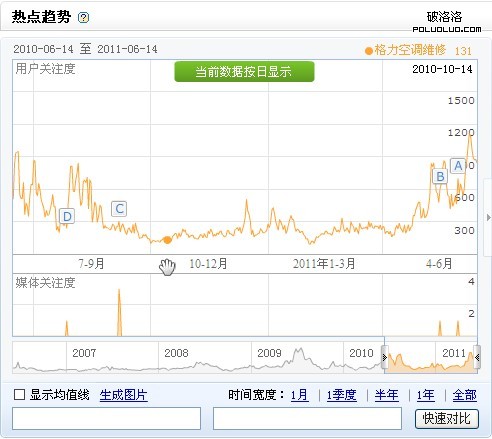Select news marker D on chart

coord(67,217)
